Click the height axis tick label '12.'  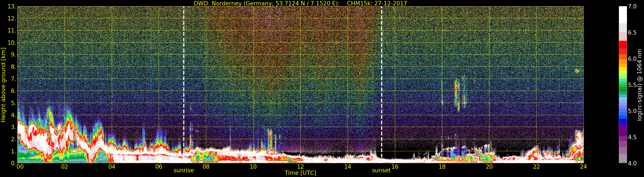click(x=12, y=18)
